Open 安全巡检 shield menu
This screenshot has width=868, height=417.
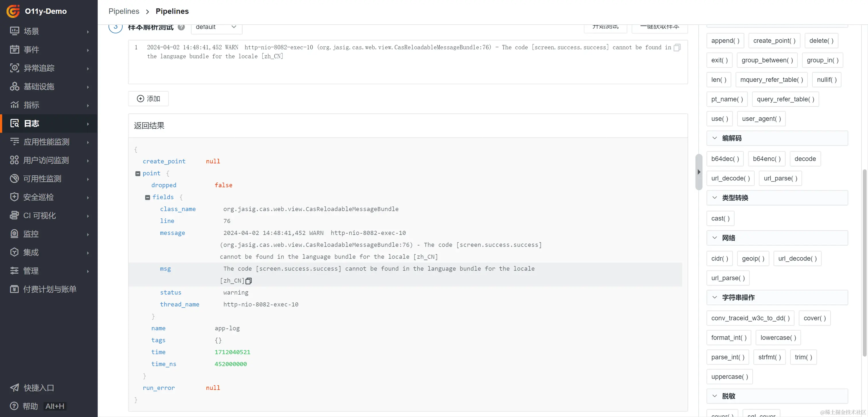(14, 197)
